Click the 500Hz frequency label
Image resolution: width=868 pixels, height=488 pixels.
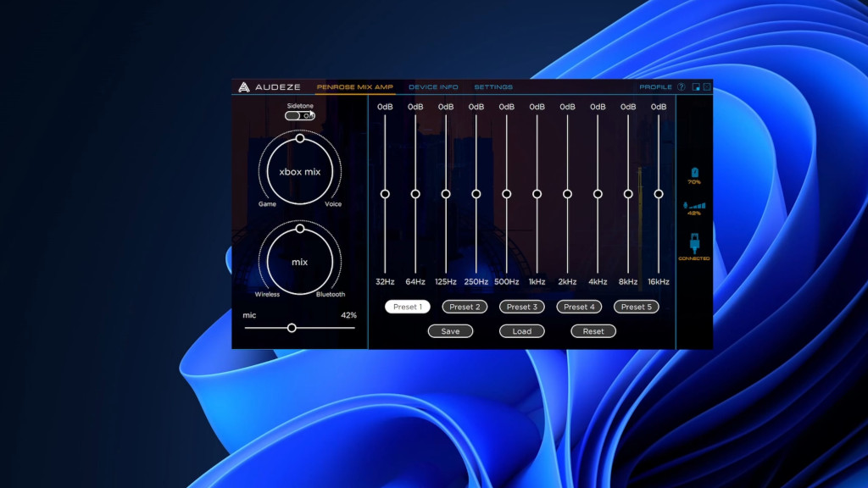click(507, 281)
